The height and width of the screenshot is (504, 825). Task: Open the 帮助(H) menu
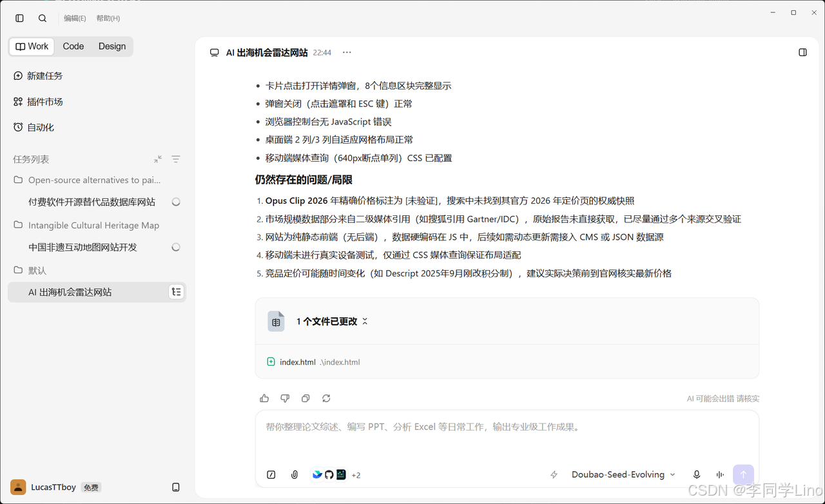(108, 18)
